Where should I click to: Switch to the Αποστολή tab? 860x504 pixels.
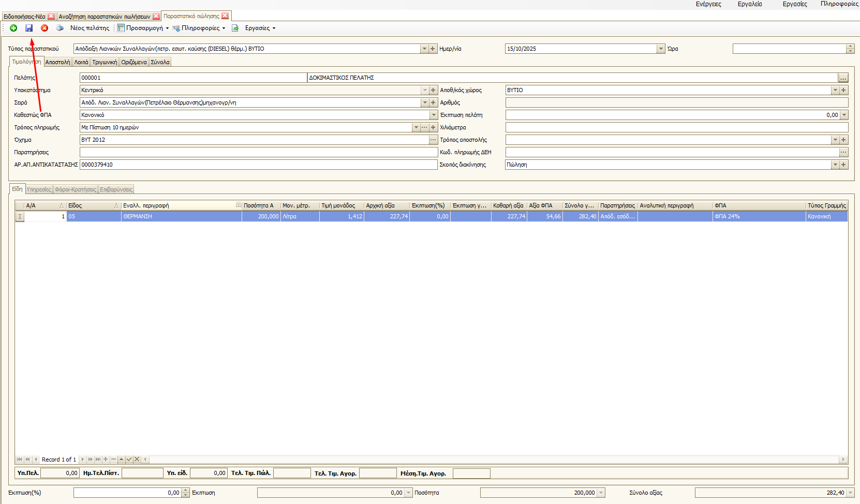(57, 62)
